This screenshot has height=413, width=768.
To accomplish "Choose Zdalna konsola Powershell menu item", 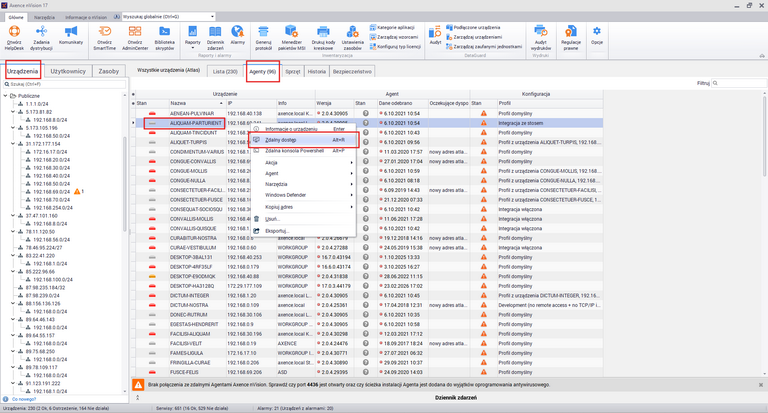I will [x=303, y=151].
